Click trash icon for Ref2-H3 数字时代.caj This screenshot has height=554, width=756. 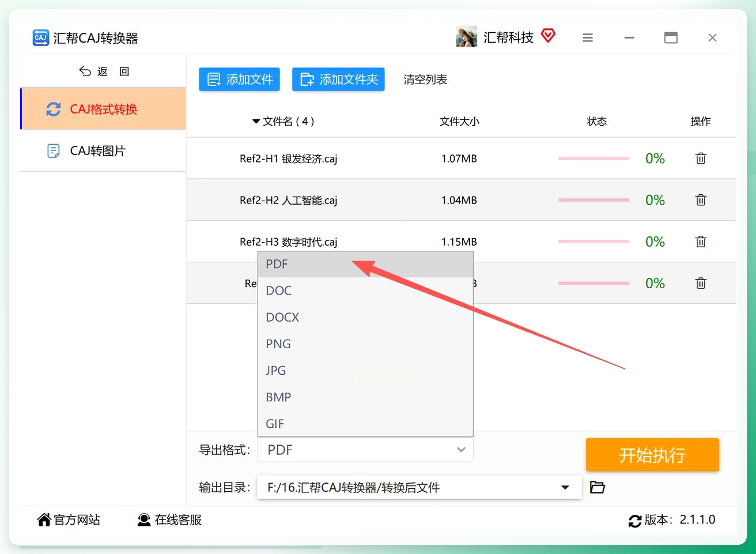pyautogui.click(x=701, y=242)
